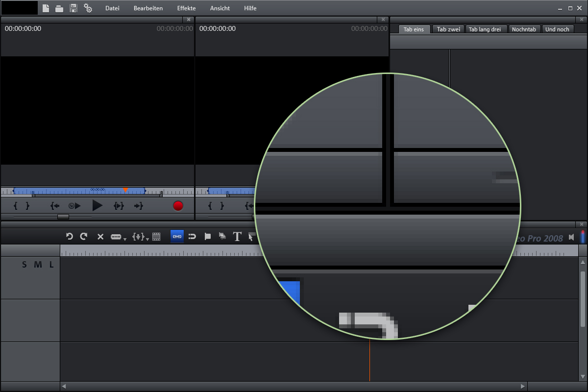Image resolution: width=588 pixels, height=392 pixels.
Task: Click the Redo arrow in the timeline toolbar
Action: [x=84, y=237]
